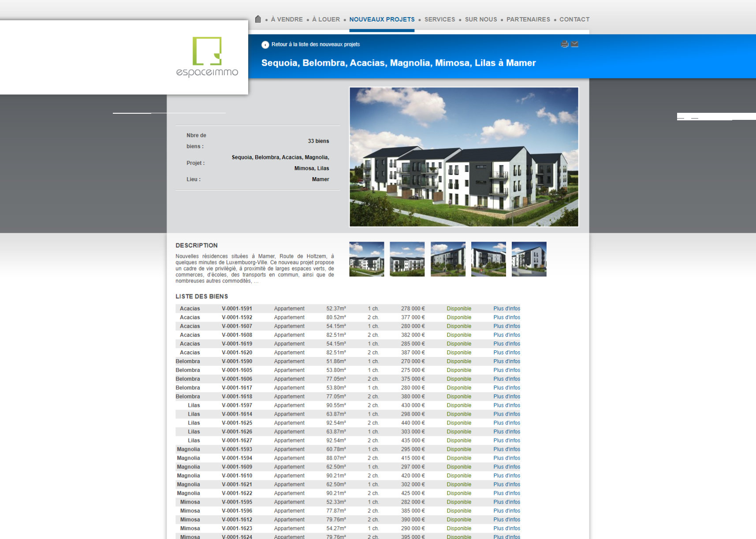Click the back arrow circle icon
This screenshot has height=539, width=756.
[265, 45]
